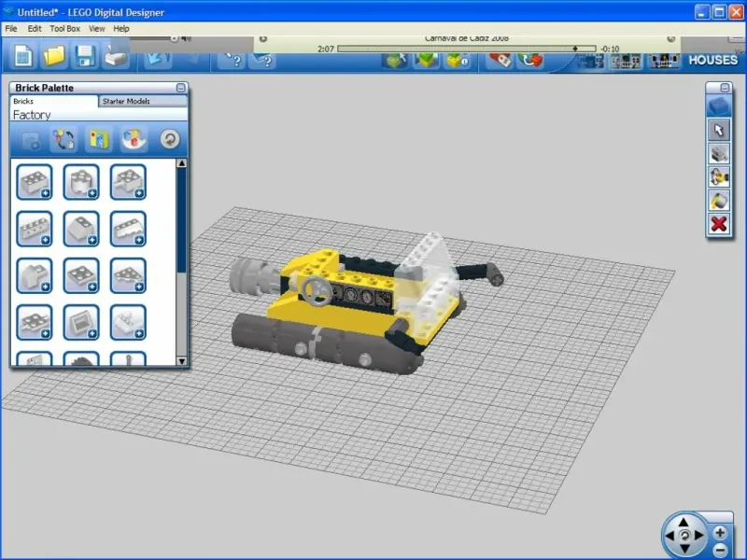
Task: Select the Paint bucket tool
Action: point(718,200)
